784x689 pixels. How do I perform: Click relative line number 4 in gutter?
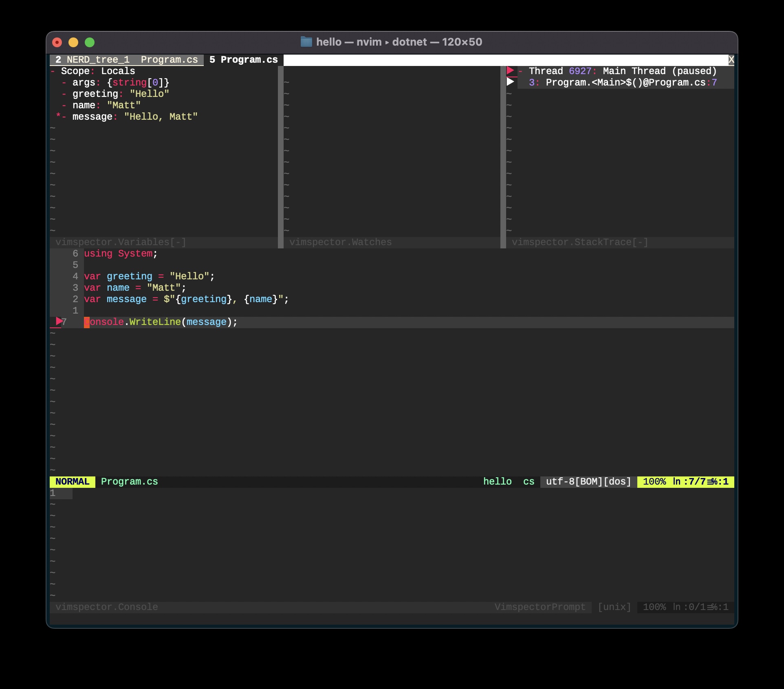pyautogui.click(x=75, y=276)
